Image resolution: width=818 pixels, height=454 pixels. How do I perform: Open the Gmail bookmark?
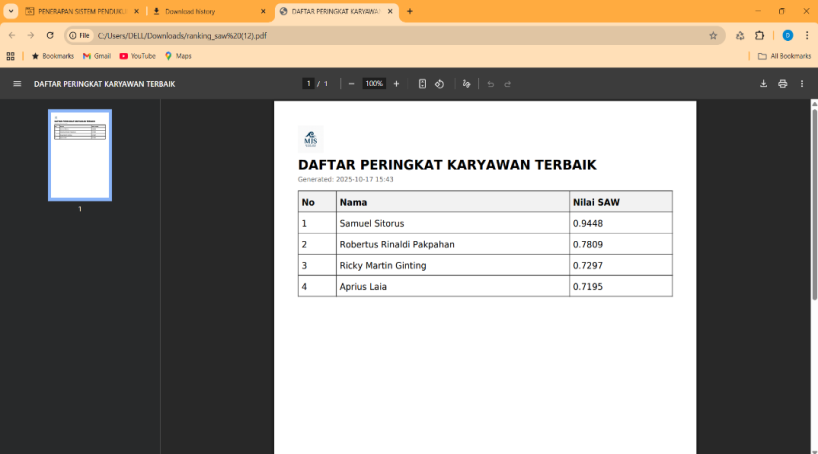(x=97, y=56)
